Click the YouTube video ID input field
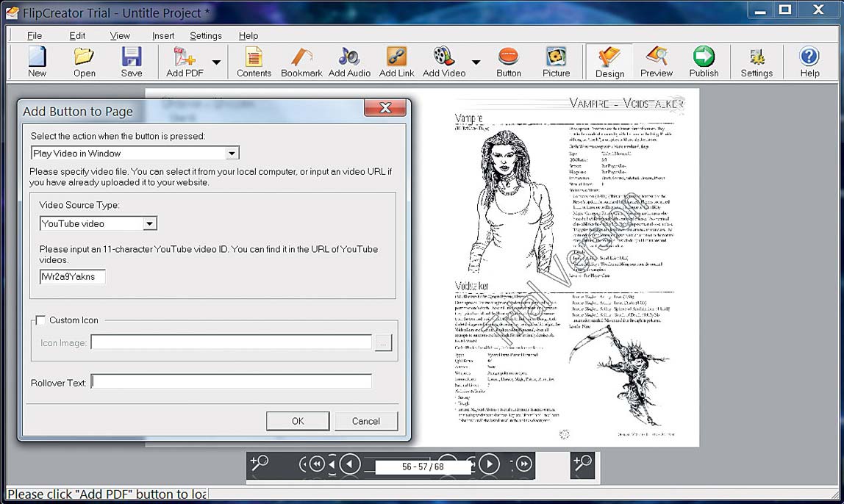This screenshot has width=844, height=504. (72, 277)
